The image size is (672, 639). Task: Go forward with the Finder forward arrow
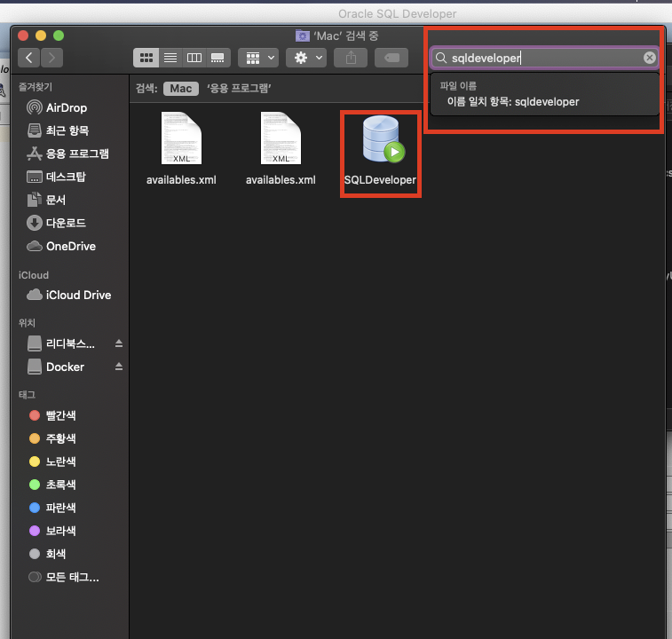pos(51,58)
